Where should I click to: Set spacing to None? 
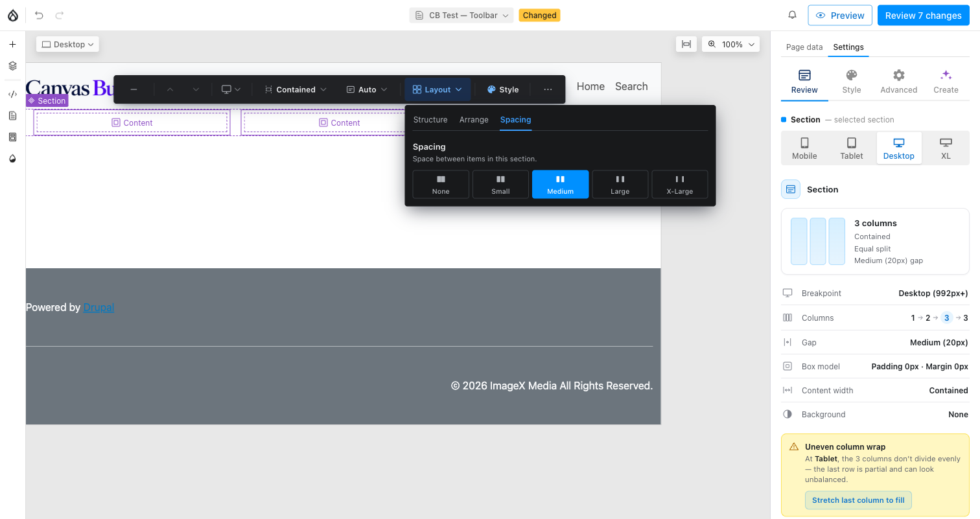[441, 185]
